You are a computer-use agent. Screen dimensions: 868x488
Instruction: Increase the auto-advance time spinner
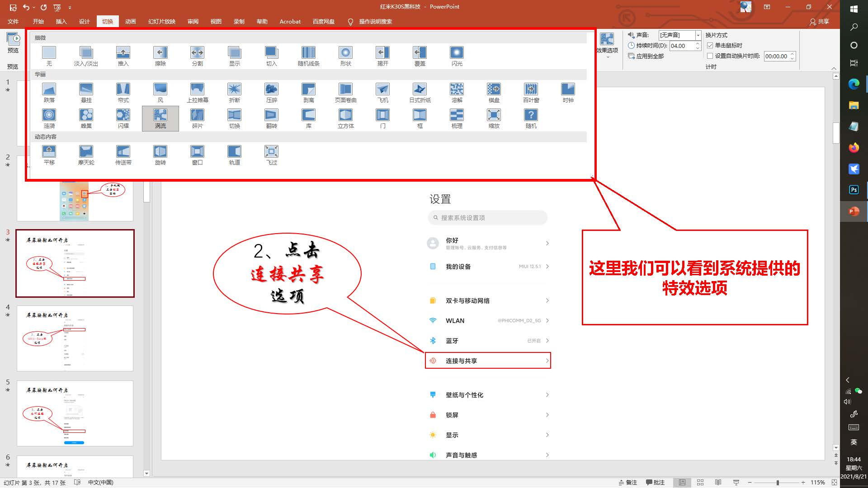click(x=792, y=54)
